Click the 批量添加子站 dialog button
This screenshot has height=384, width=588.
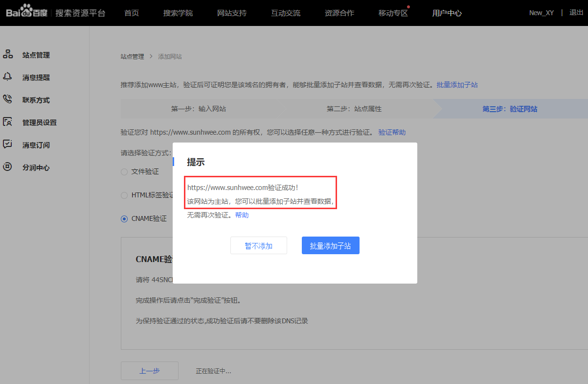click(x=331, y=245)
